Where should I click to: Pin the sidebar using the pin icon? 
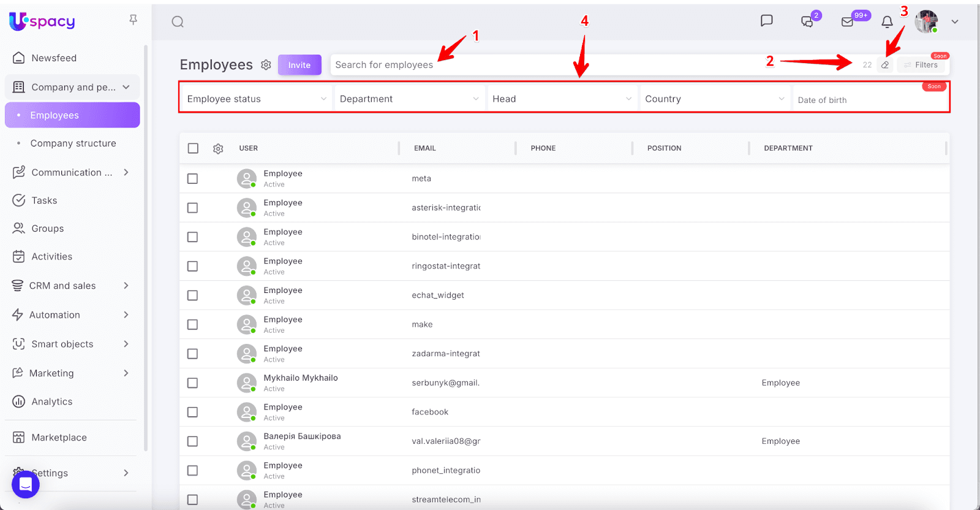pos(133,20)
